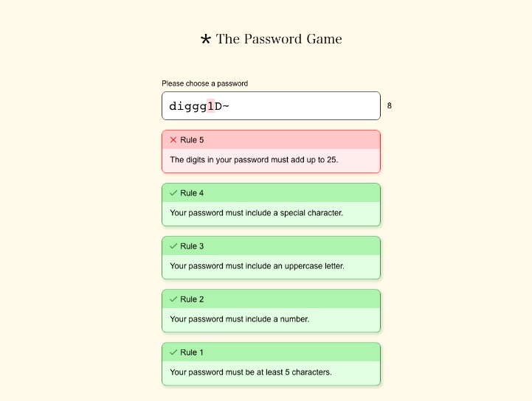The image size is (532, 401).
Task: Click inside the password input field
Action: point(271,105)
